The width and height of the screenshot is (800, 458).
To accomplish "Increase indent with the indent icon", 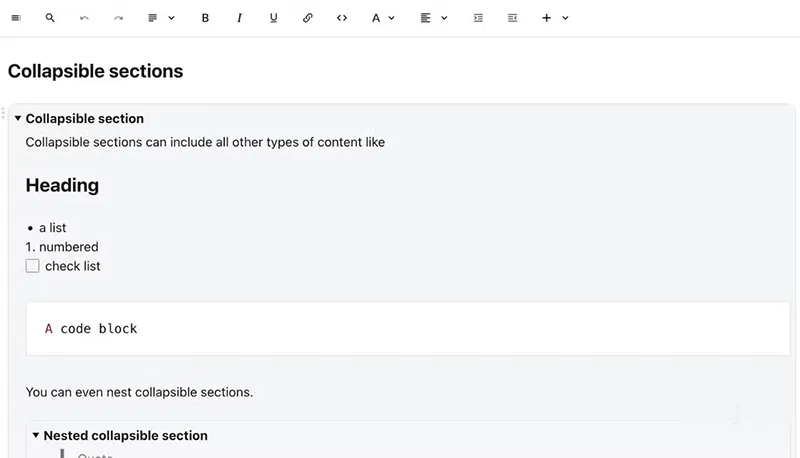I will [x=478, y=18].
